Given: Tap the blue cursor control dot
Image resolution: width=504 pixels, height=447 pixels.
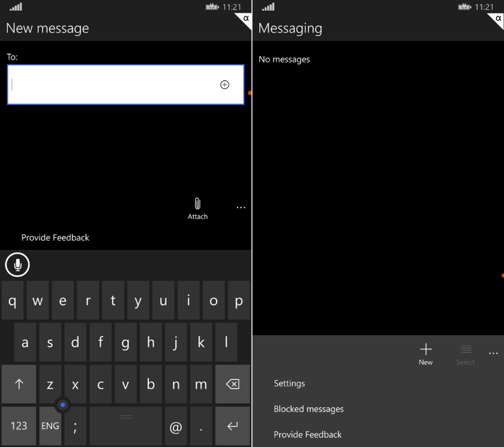Looking at the screenshot, I should pyautogui.click(x=63, y=405).
